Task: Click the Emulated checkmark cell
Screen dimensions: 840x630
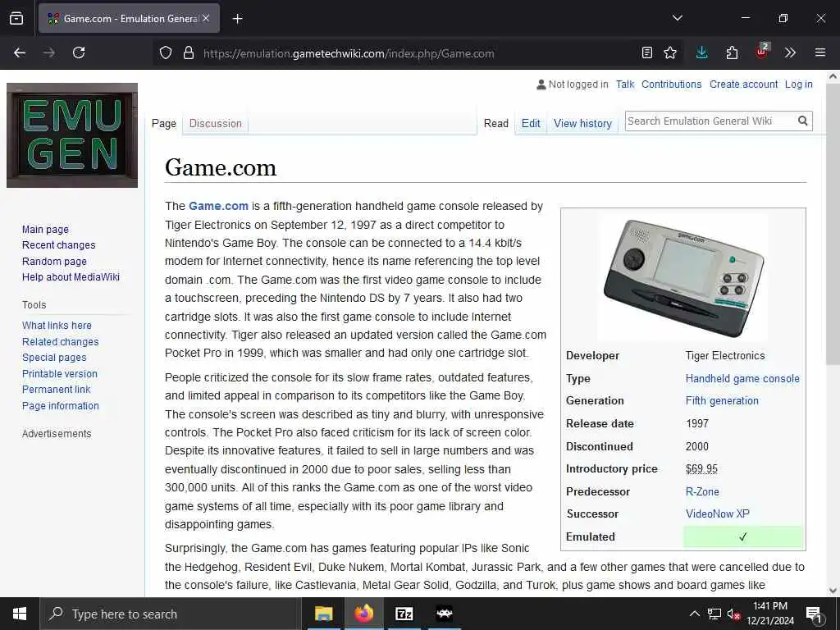Action: [x=743, y=536]
